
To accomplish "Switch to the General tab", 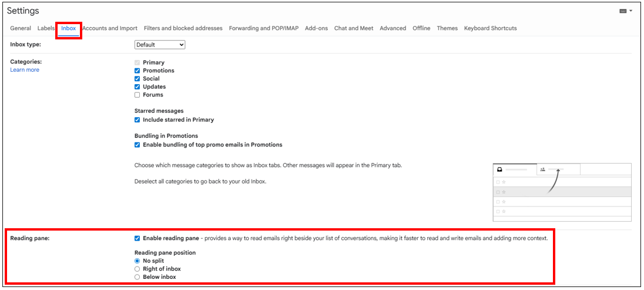I will click(21, 28).
